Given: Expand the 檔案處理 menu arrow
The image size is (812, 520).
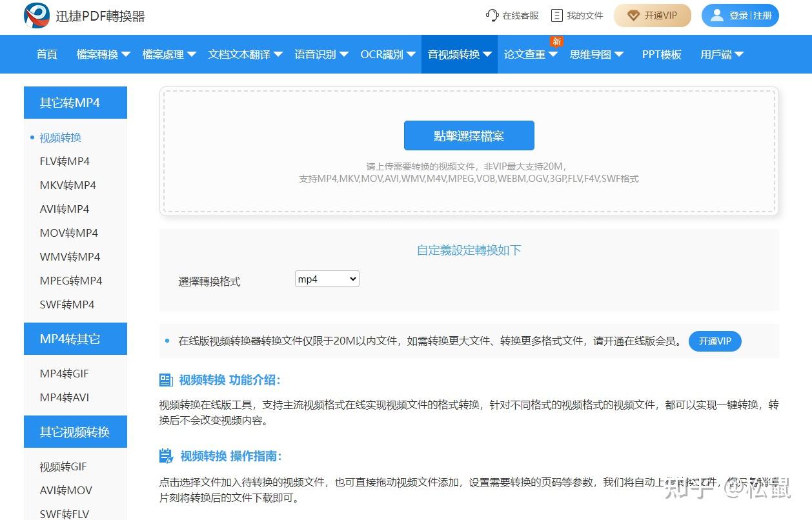Looking at the screenshot, I should [x=192, y=55].
